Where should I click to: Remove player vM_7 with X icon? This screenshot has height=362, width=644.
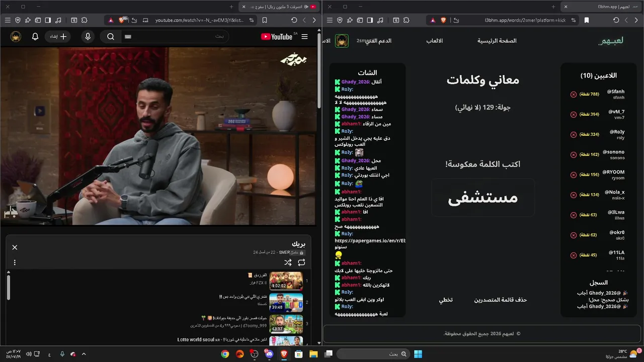(x=573, y=114)
